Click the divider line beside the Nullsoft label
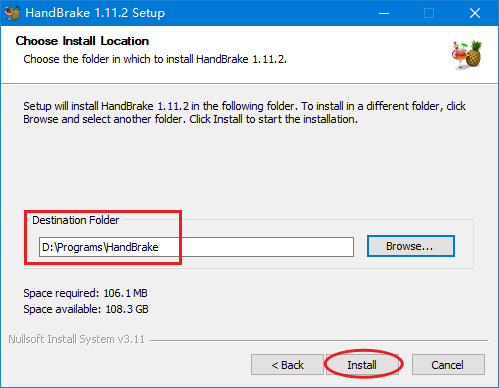 [319, 340]
